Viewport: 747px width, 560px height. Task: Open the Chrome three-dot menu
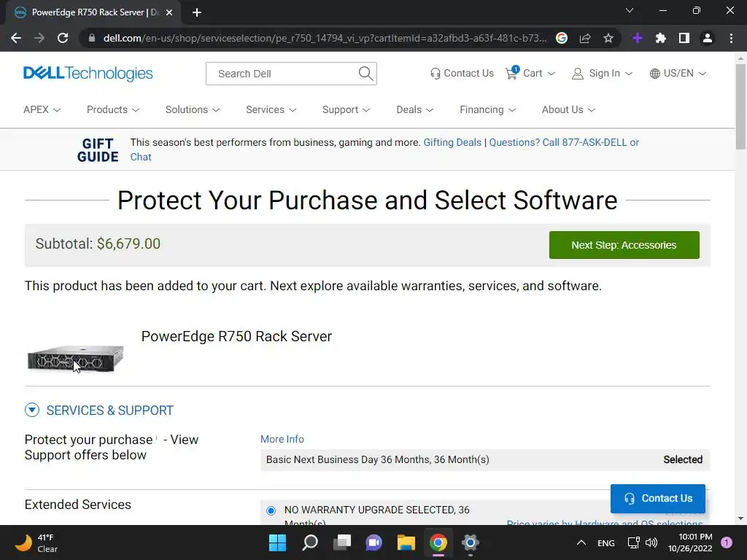731,38
